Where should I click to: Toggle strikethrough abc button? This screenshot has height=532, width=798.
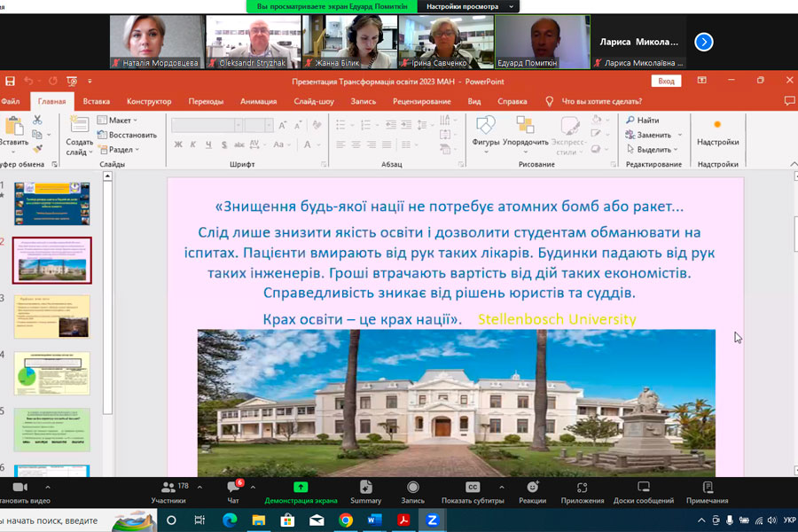tap(239, 145)
